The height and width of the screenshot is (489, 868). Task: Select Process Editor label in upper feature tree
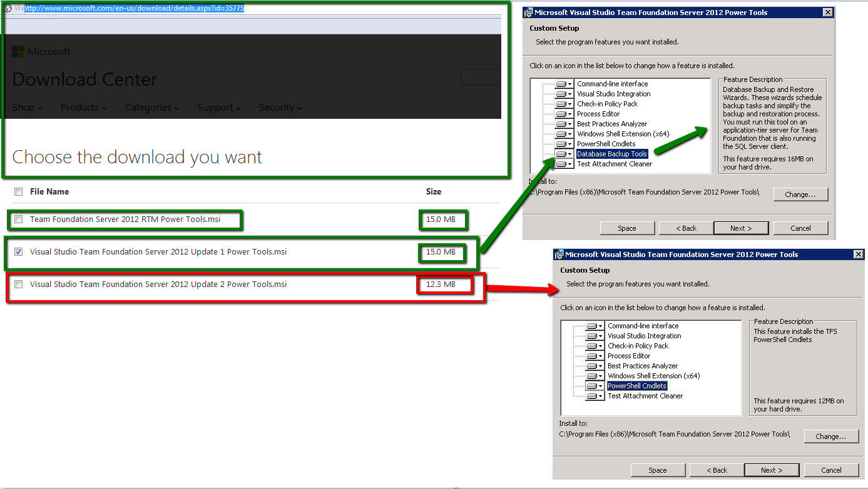pos(598,114)
